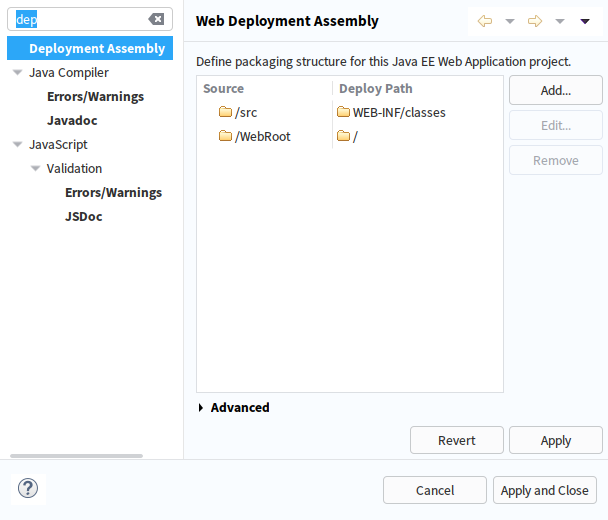
Task: Open the view menu dropdown triangle
Action: [585, 21]
